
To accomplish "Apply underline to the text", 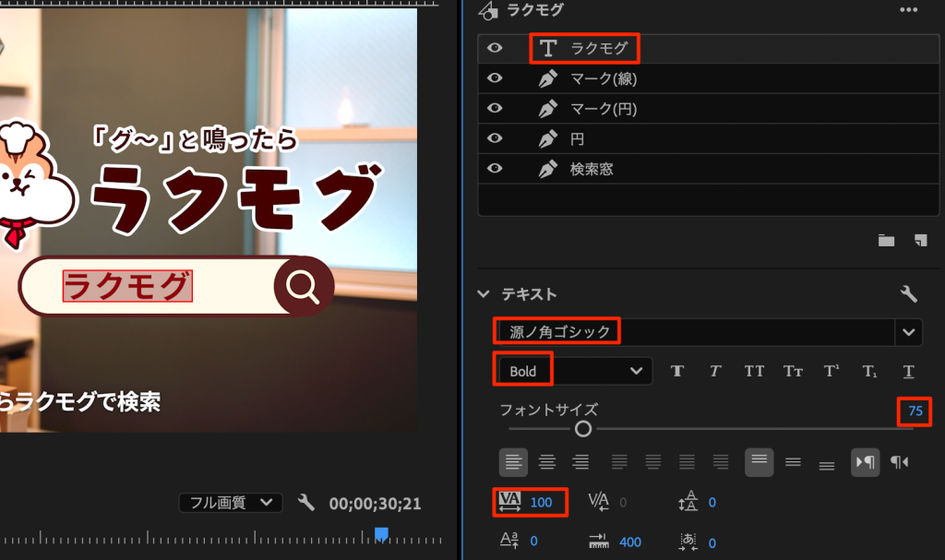I will [908, 371].
